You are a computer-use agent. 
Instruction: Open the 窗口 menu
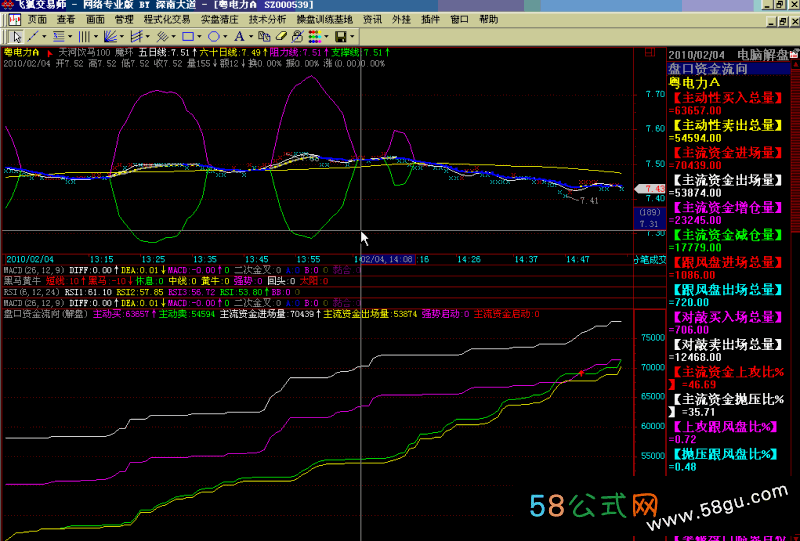pos(460,20)
